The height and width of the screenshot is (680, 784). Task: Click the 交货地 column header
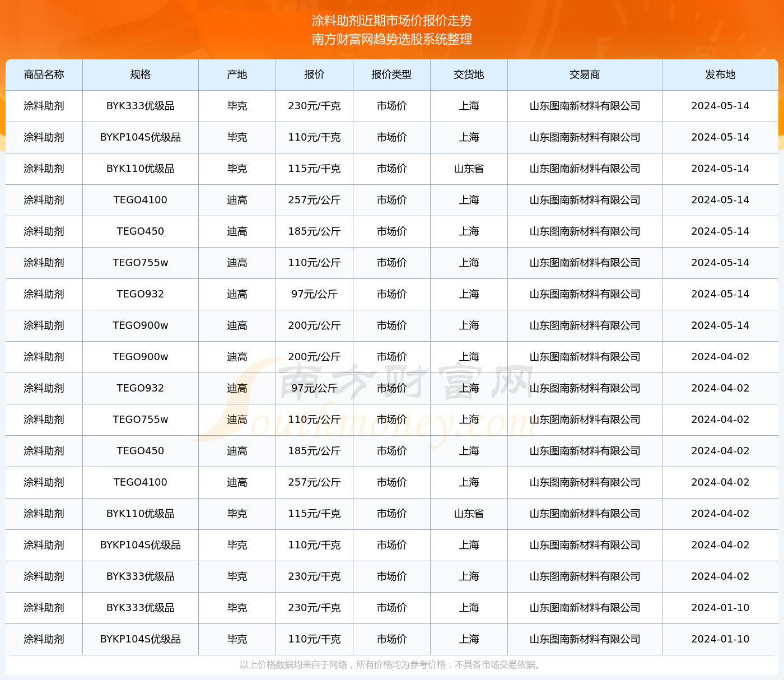(x=469, y=74)
